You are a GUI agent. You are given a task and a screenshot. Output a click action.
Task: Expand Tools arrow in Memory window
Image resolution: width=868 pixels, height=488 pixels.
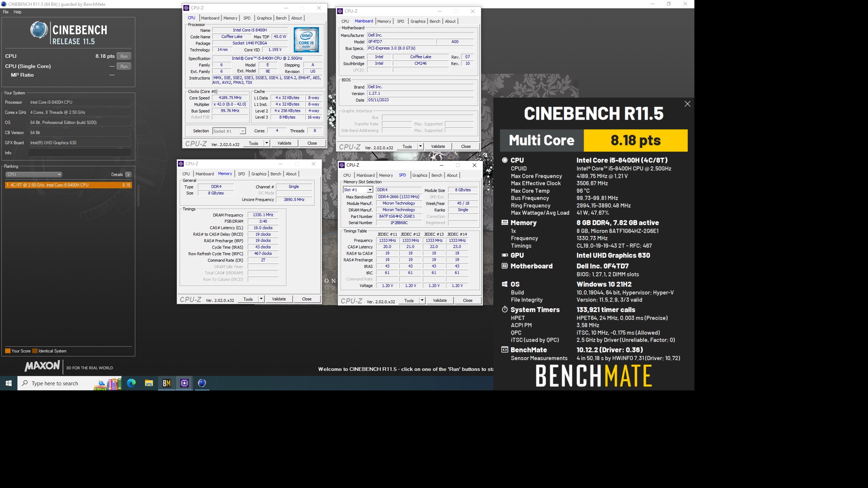(x=261, y=299)
